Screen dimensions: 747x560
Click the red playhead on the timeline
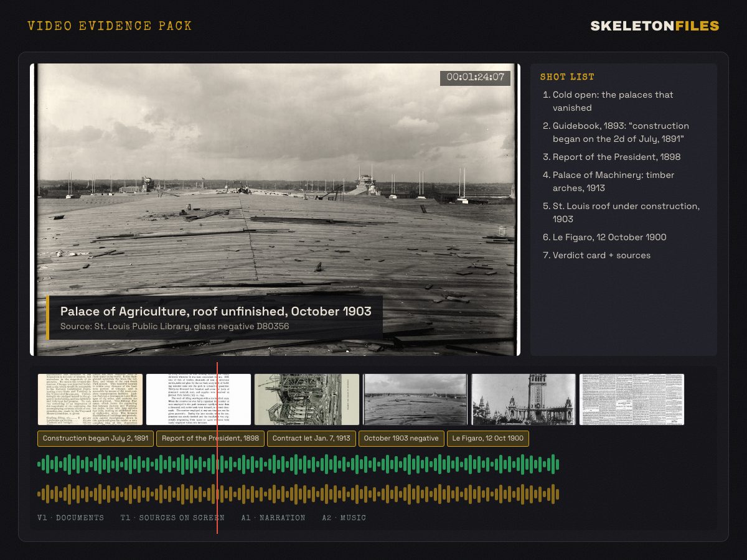click(217, 448)
